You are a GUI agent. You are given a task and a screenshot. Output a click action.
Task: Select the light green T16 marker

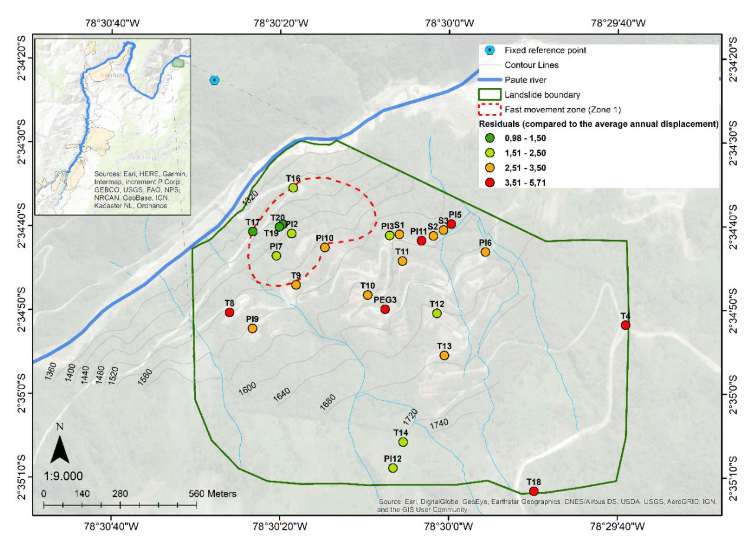293,187
